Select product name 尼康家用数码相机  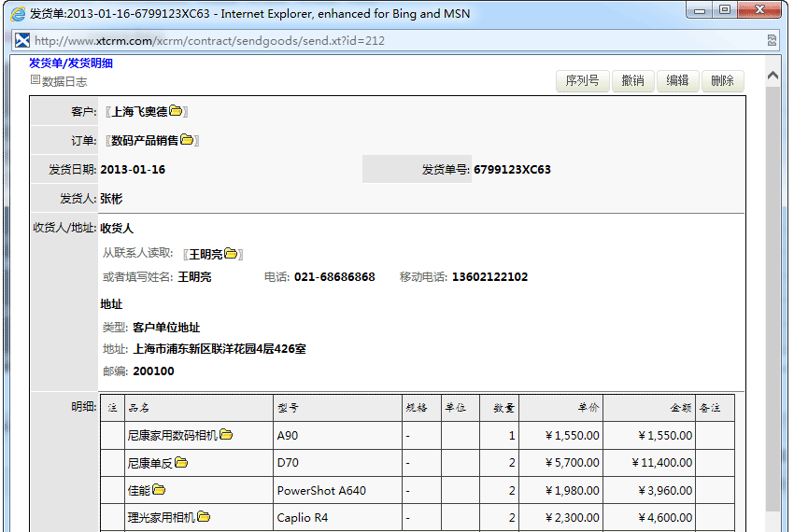coord(173,435)
